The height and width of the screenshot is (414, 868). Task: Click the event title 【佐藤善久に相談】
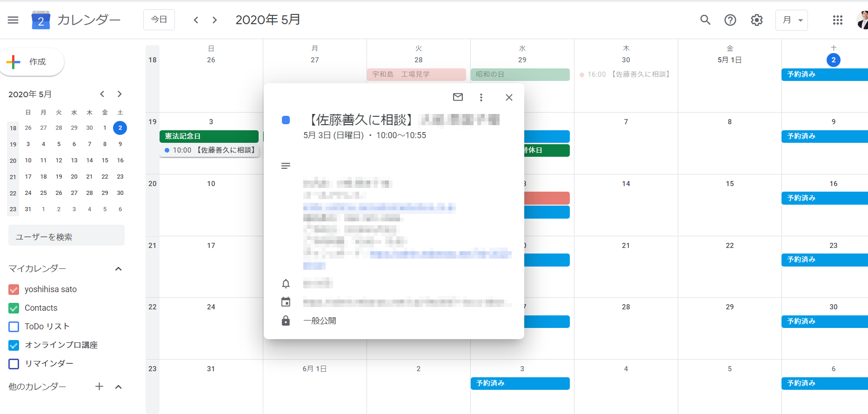(361, 120)
